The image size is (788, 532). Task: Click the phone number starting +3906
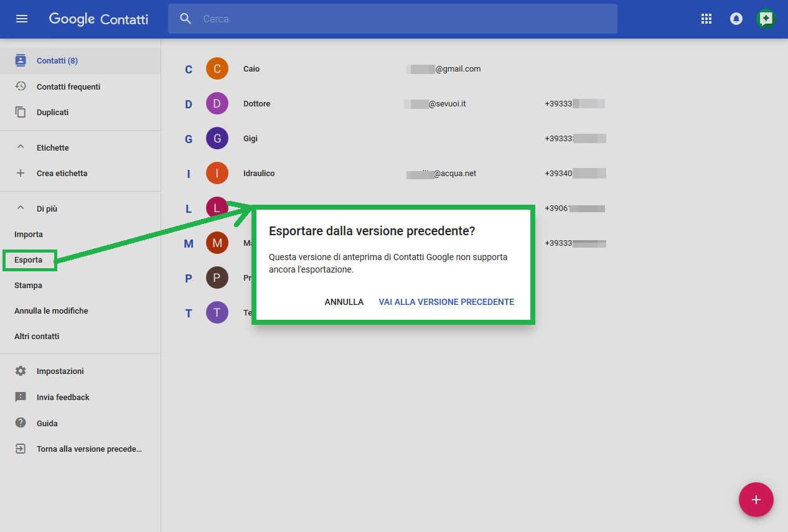[575, 208]
